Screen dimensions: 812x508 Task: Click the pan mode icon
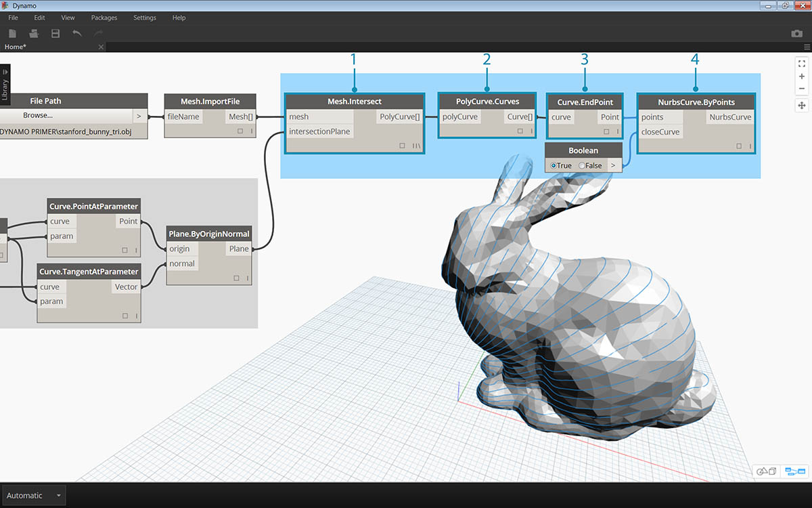(x=802, y=106)
